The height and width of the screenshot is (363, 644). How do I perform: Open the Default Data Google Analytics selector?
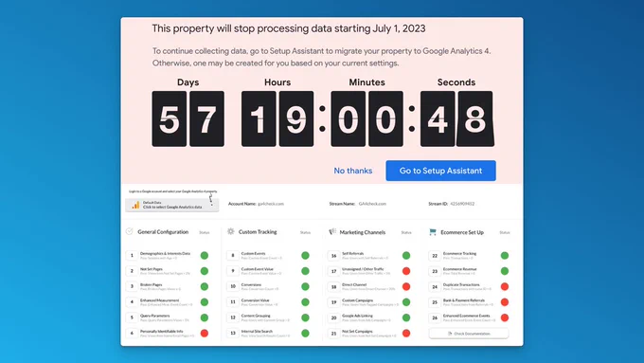pos(172,205)
